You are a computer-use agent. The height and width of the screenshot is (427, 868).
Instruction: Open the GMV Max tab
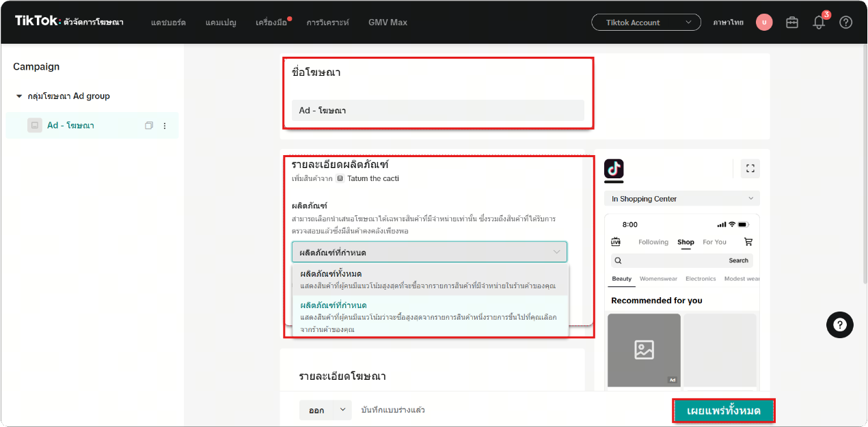(388, 23)
